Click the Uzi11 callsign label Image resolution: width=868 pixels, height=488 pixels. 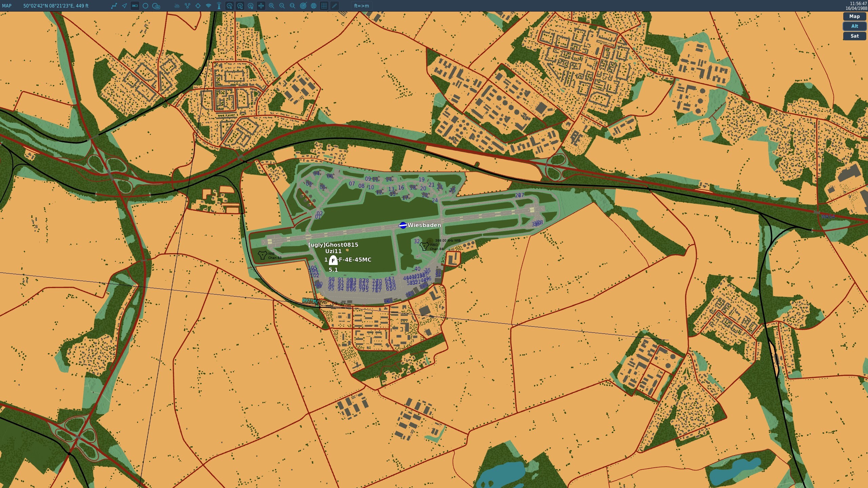coord(333,251)
